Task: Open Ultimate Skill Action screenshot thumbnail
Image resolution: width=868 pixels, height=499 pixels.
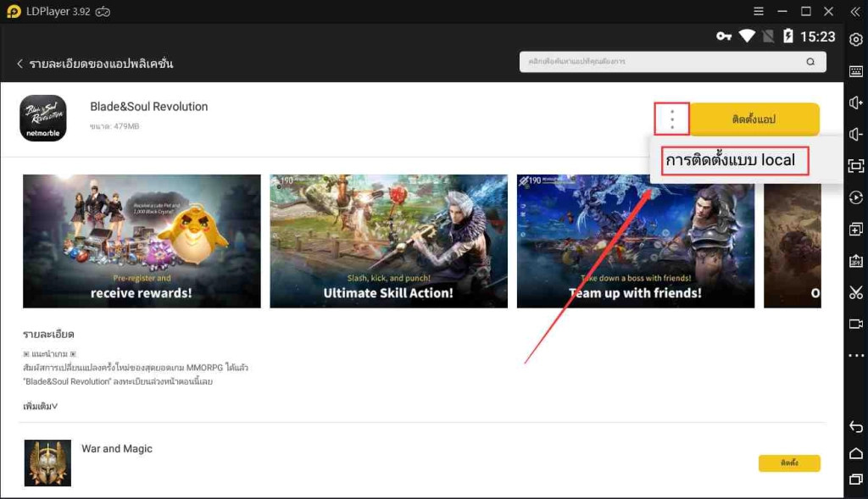Action: point(388,241)
